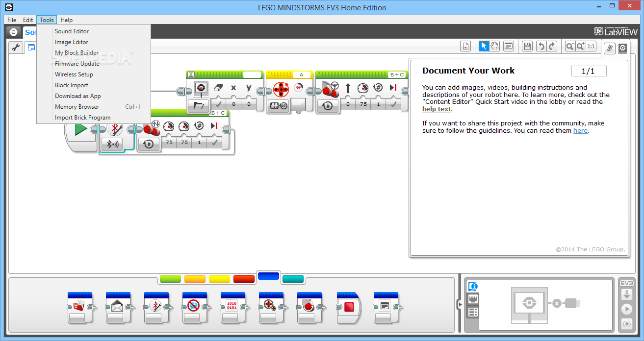Select the green Action palette tab
This screenshot has width=644, height=341.
point(170,279)
